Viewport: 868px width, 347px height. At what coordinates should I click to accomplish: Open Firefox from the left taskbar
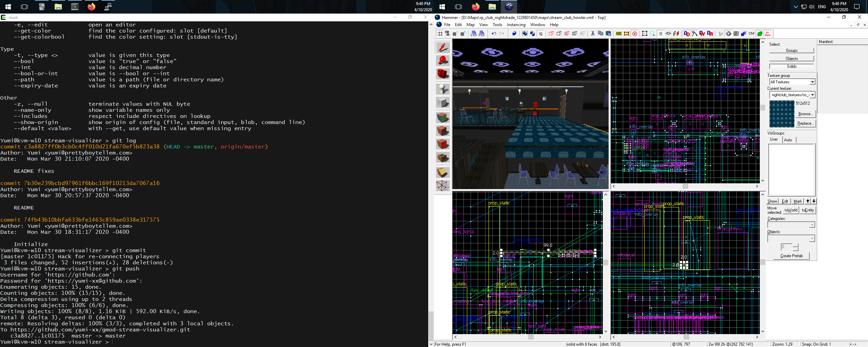[92, 7]
